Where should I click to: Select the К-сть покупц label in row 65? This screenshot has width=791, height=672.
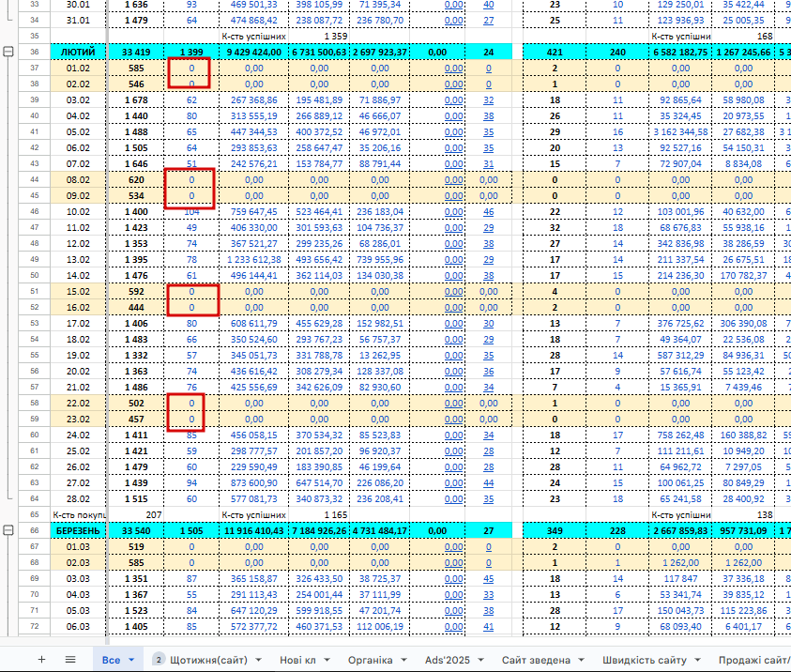click(79, 514)
